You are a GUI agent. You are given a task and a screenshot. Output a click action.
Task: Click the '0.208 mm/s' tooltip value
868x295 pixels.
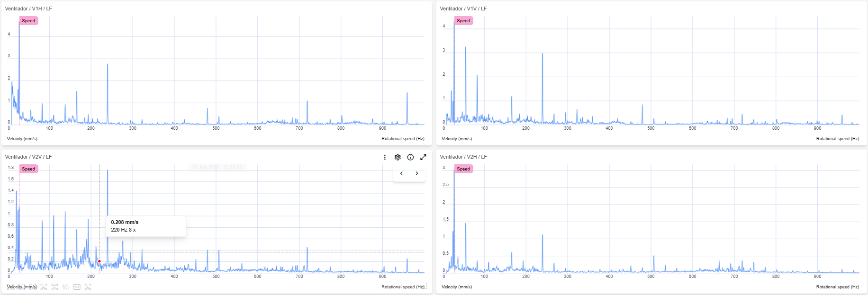[x=125, y=222]
